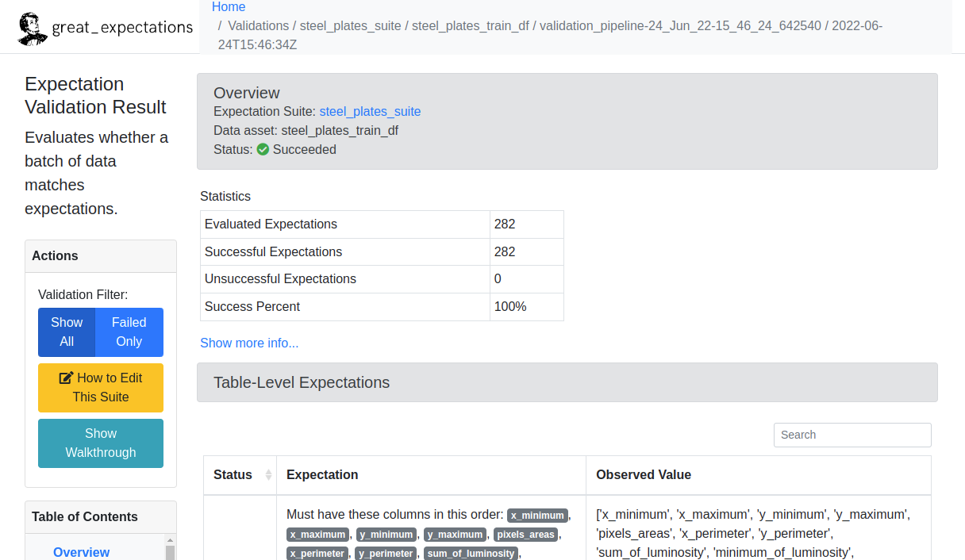This screenshot has height=560, width=965.
Task: Click the Great Expectations logo icon
Action: tap(32, 28)
